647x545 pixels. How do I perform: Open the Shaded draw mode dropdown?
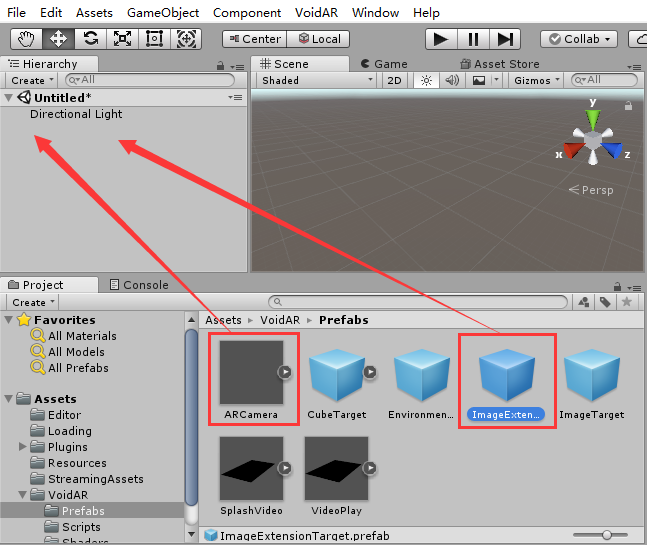[314, 80]
